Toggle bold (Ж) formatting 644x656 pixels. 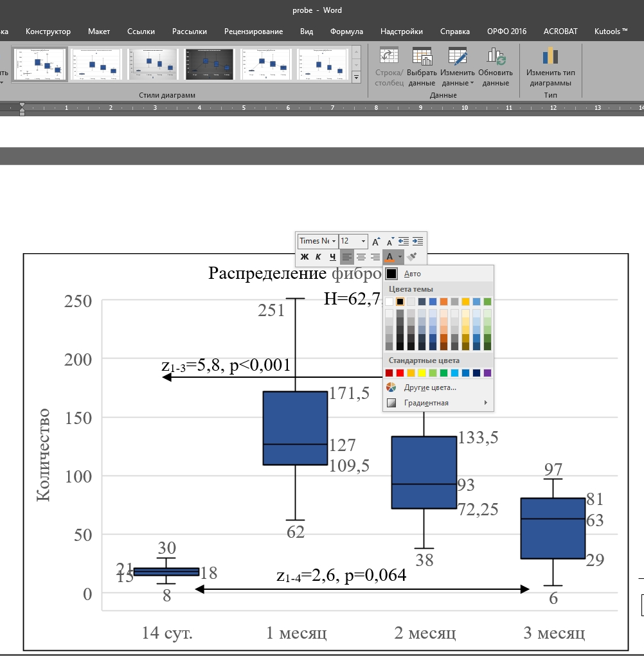[305, 257]
